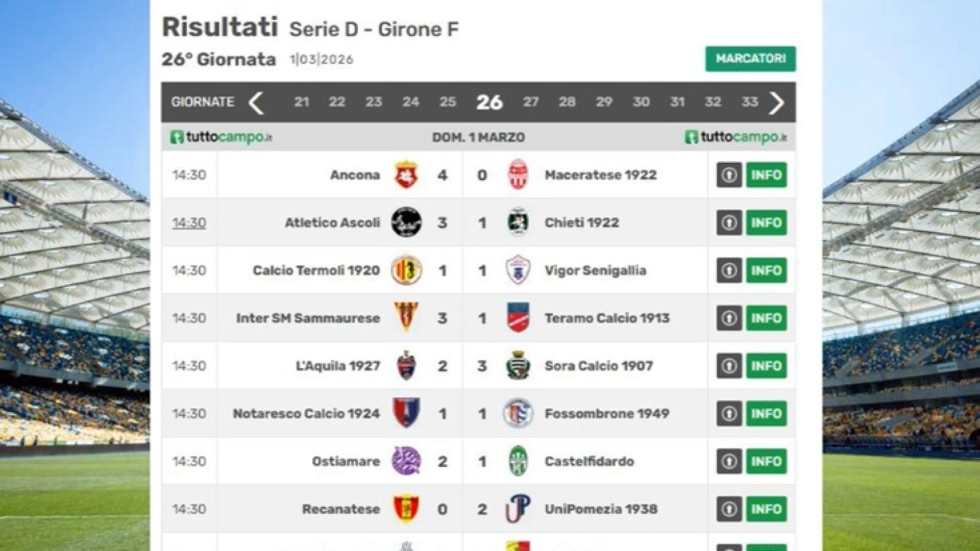Click the info circle for the Ancona match
This screenshot has width=980, height=551.
click(729, 175)
